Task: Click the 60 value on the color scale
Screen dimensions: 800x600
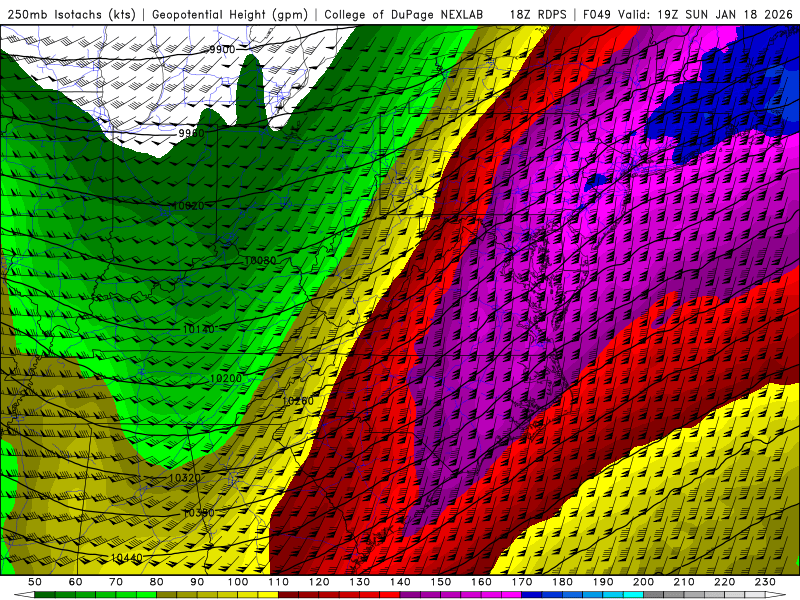Action: [76, 582]
